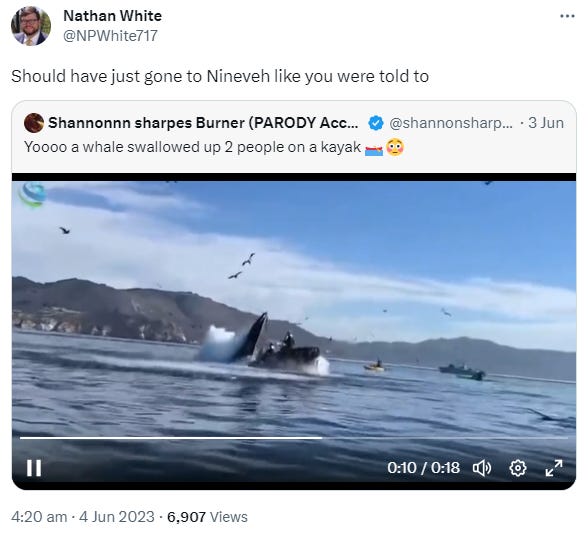Click the blue verified checkmark badge
The height and width of the screenshot is (534, 588).
[375, 123]
